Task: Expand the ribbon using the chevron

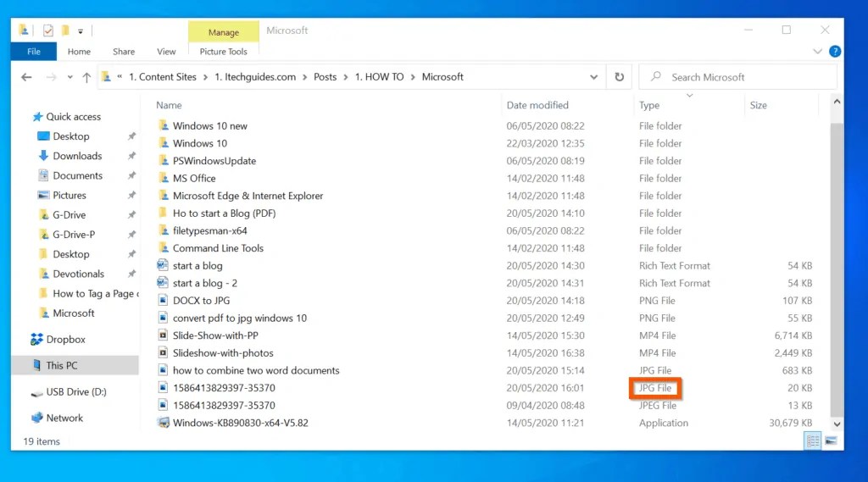Action: pyautogui.click(x=817, y=52)
